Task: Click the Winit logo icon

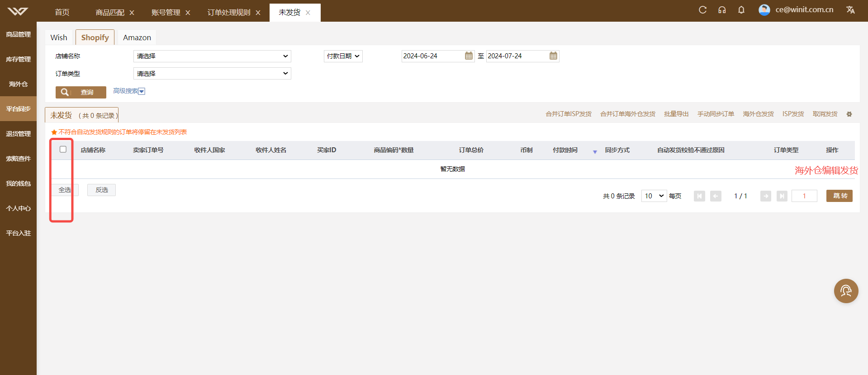Action: (18, 11)
